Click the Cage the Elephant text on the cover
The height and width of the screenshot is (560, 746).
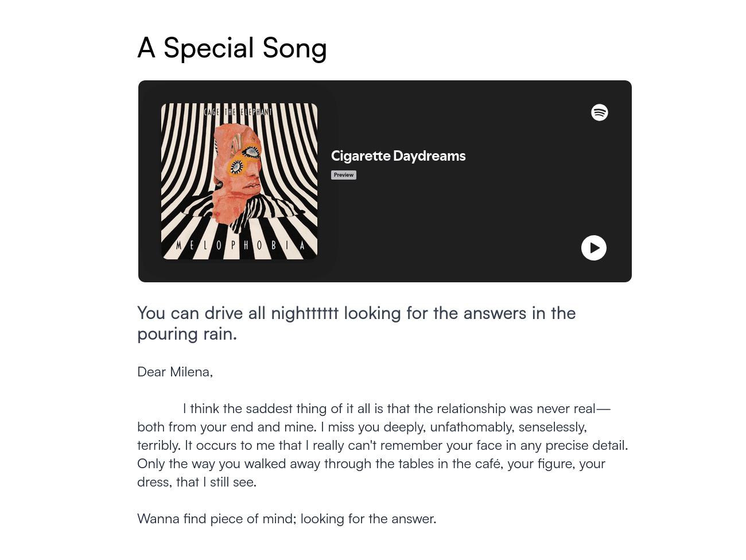(x=238, y=112)
